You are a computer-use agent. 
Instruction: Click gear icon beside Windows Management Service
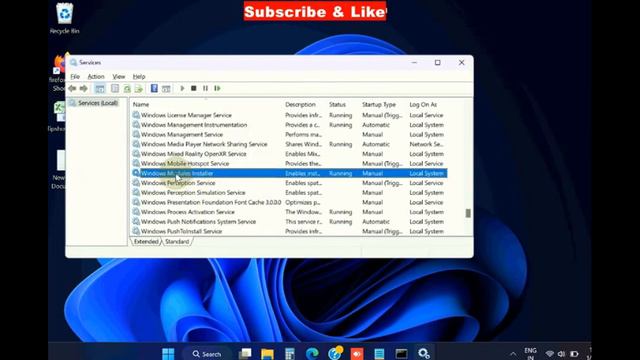136,134
